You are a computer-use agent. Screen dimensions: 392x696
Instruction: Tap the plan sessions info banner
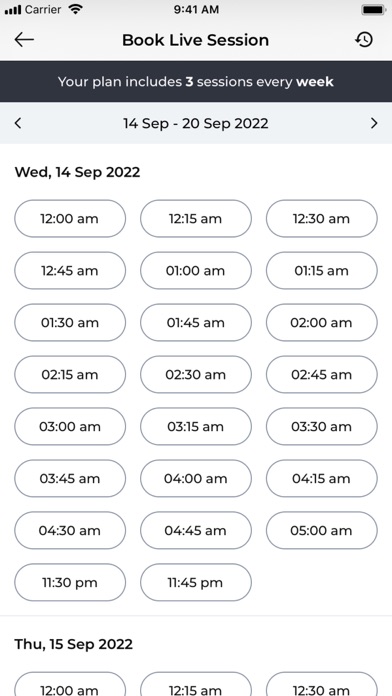tap(196, 82)
